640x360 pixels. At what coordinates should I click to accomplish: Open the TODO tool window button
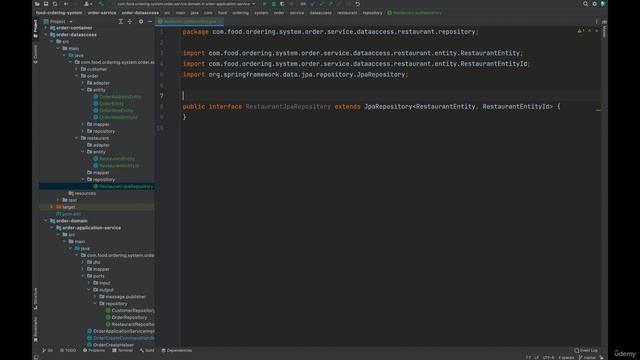tap(68, 351)
